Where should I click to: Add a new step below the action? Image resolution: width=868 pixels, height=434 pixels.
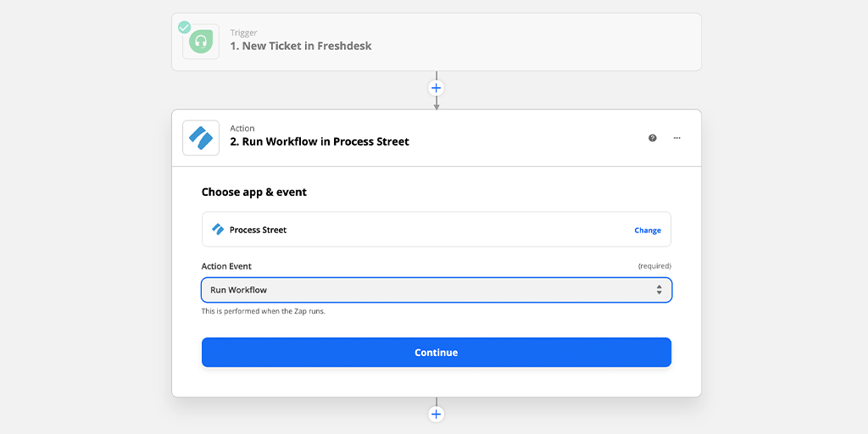point(437,414)
